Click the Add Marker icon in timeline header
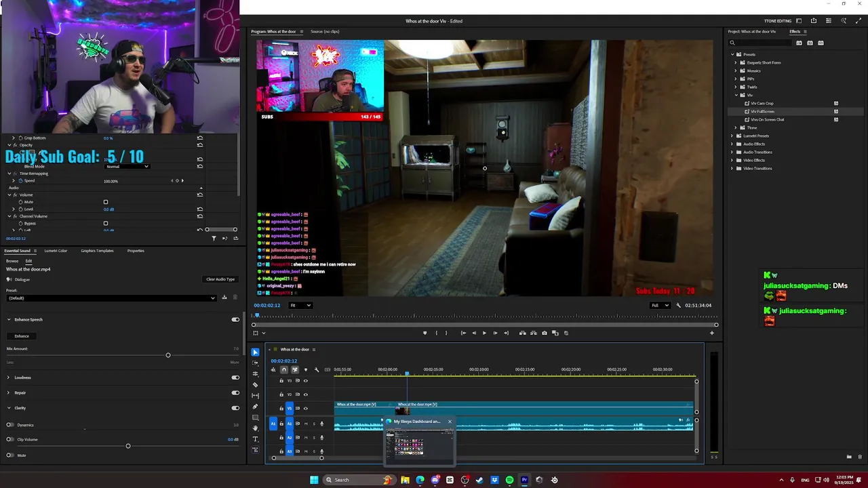868x488 pixels. 306,369
